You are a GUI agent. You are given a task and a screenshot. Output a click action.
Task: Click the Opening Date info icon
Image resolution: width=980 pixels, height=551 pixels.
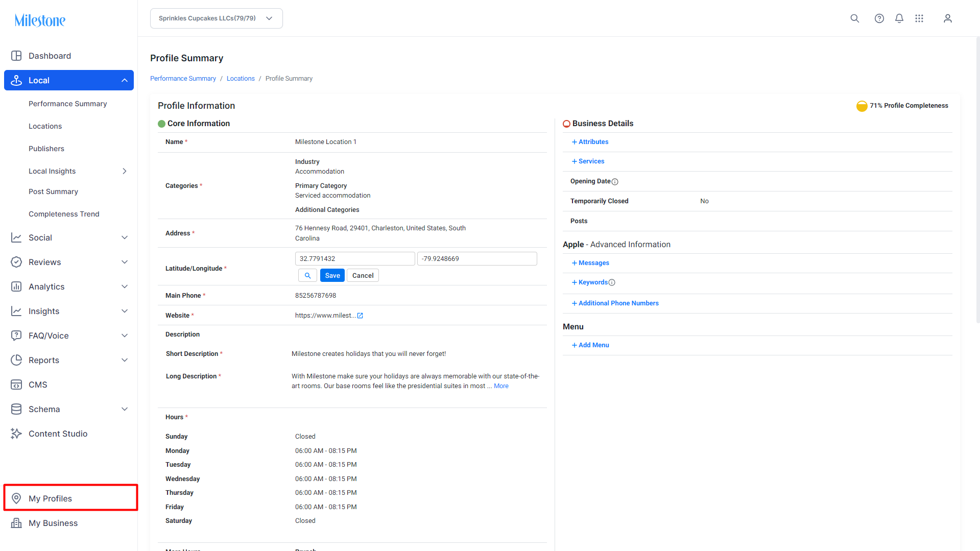[615, 182]
